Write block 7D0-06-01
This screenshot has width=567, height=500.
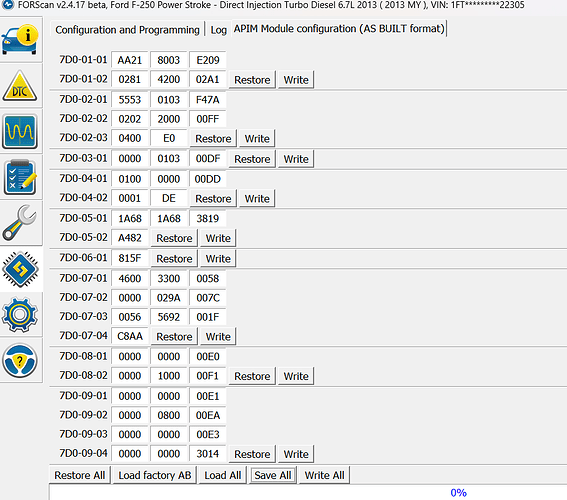[218, 259]
